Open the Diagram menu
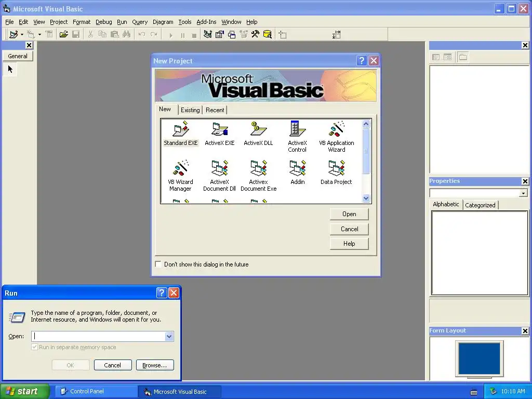532x399 pixels. tap(163, 22)
